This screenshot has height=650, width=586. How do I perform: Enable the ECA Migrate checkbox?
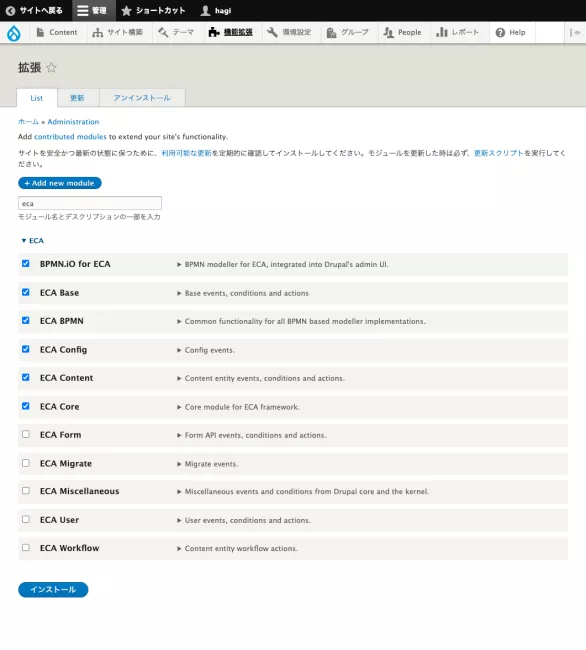click(x=26, y=463)
